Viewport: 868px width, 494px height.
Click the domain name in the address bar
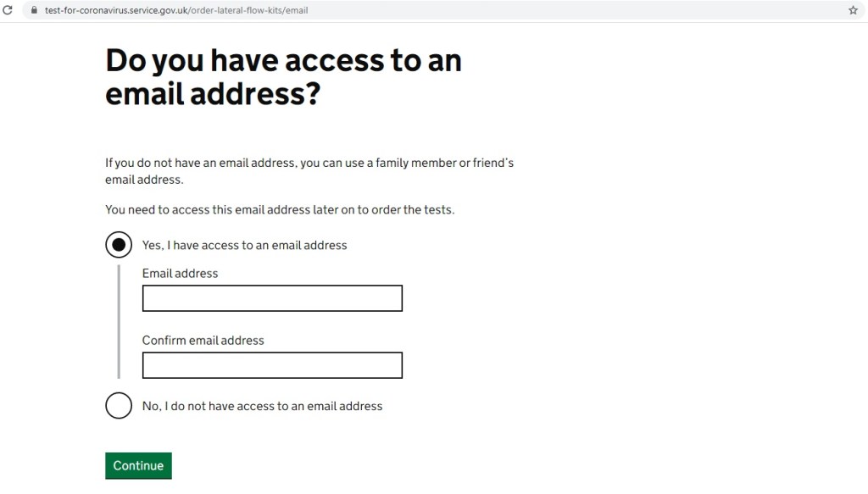point(115,10)
